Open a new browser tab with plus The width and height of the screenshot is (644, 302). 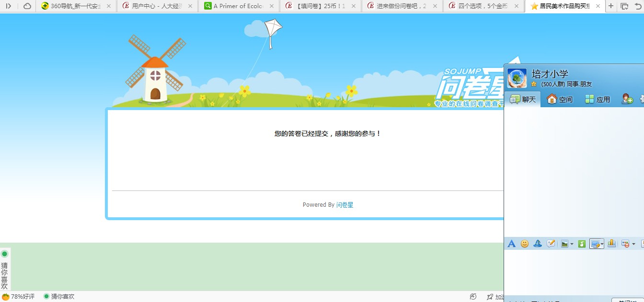[611, 6]
